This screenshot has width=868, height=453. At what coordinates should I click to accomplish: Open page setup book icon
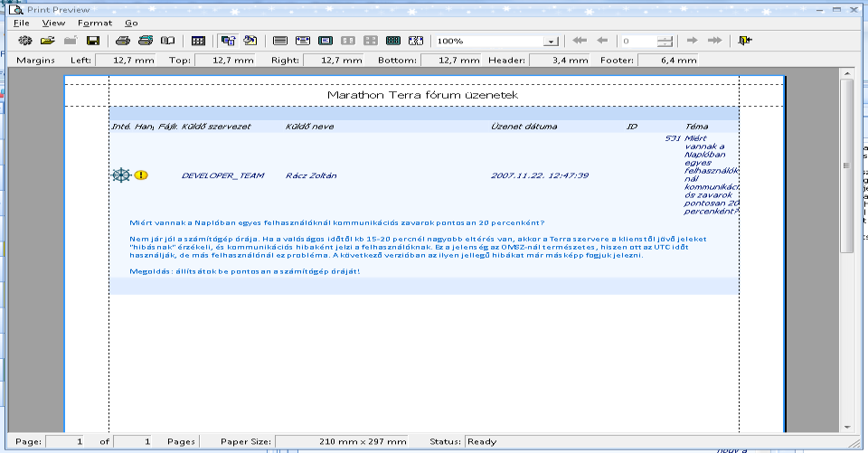point(168,41)
